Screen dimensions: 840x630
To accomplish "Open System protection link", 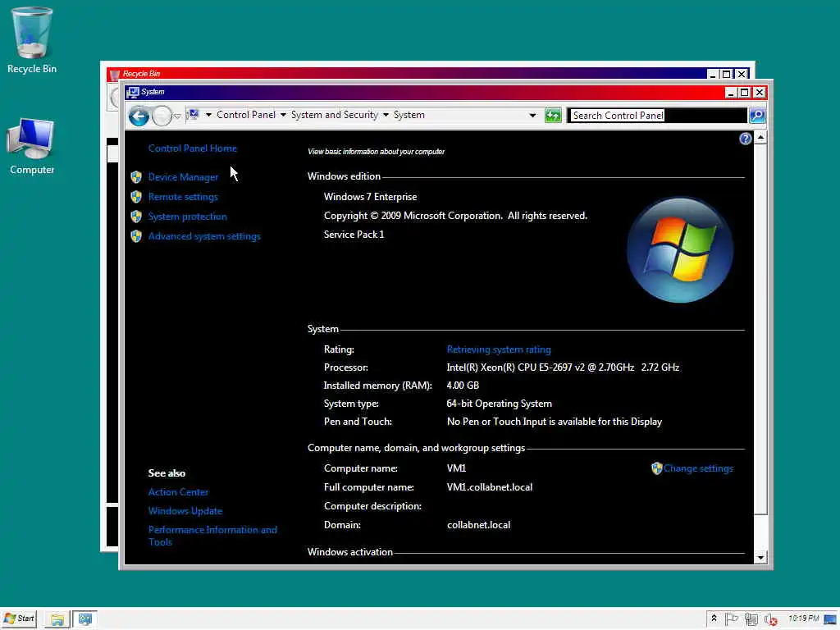I will (x=188, y=217).
